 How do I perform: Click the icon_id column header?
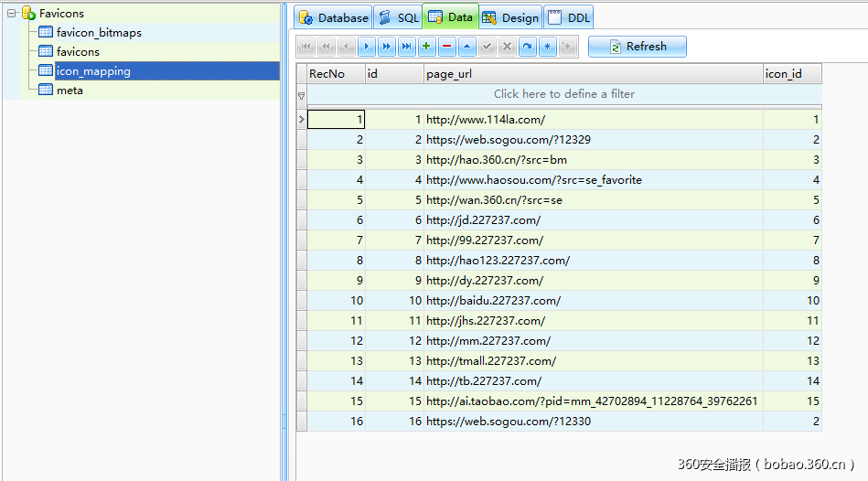[x=792, y=74]
